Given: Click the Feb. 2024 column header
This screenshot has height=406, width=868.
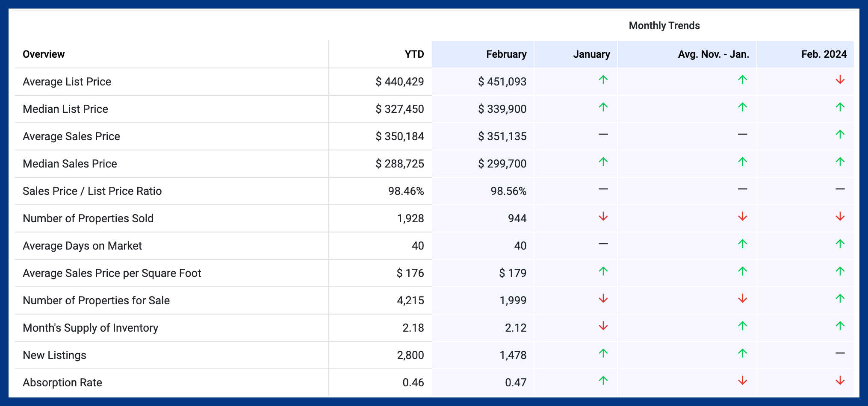Looking at the screenshot, I should pos(824,54).
